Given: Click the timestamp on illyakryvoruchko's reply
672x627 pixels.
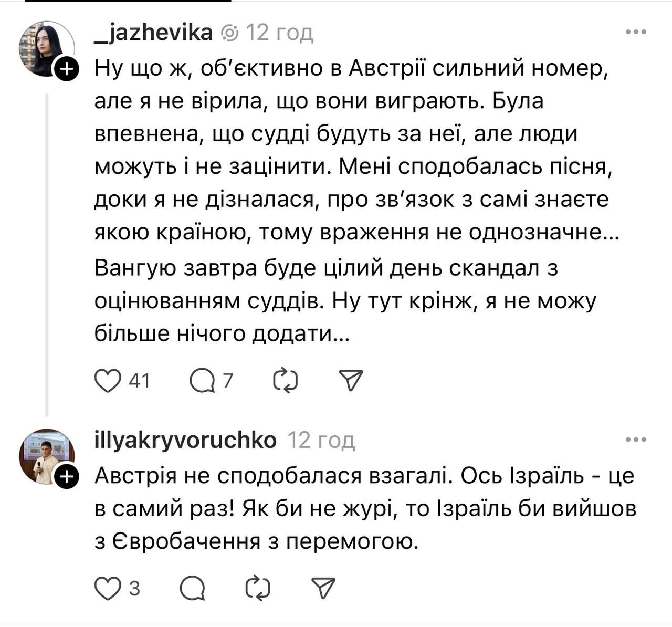Looking at the screenshot, I should click(x=321, y=440).
